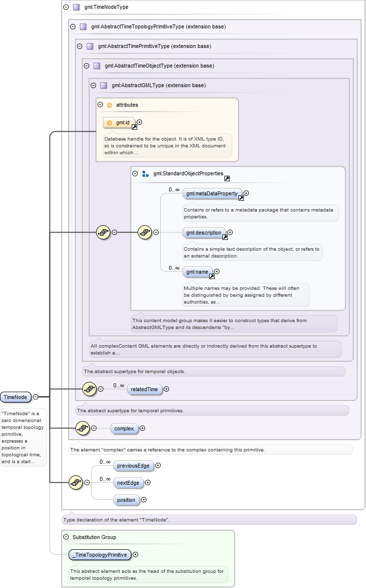Screen dimensions: 366x588
Task: Open the gml:StandardObjectProperties reference arrow icon
Action: point(227,178)
